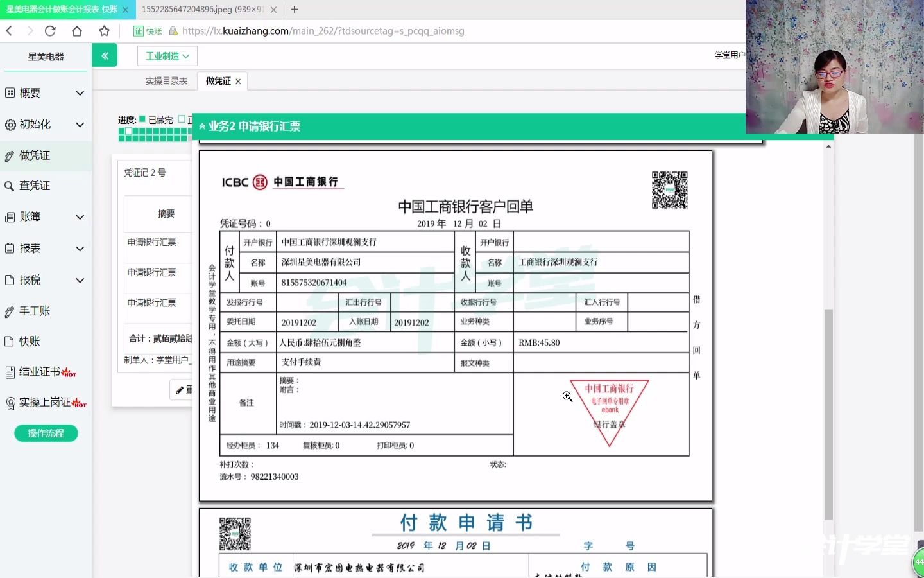Open 初始化 in the sidebar

(x=35, y=125)
